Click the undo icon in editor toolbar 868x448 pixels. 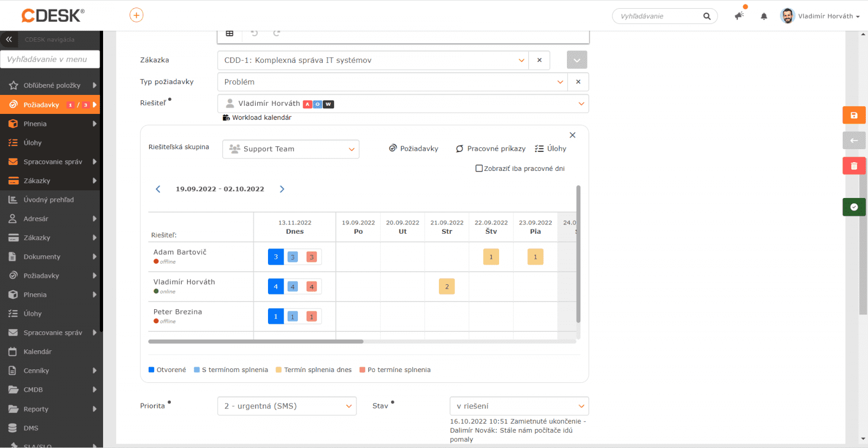pyautogui.click(x=254, y=33)
